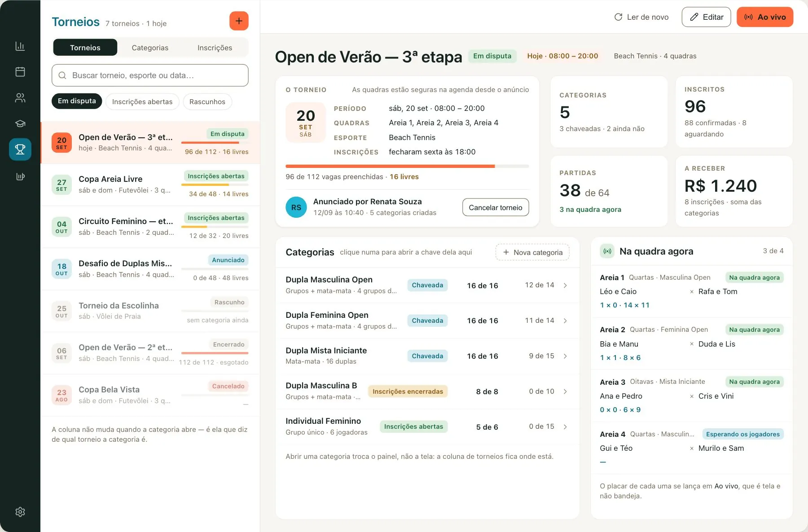Image resolution: width=808 pixels, height=532 pixels.
Task: Open the bar chart dashboard sidebar icon
Action: (20, 46)
